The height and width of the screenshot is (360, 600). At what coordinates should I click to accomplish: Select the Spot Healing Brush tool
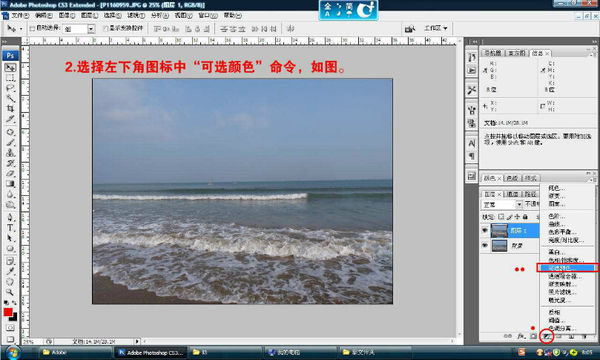click(10, 132)
